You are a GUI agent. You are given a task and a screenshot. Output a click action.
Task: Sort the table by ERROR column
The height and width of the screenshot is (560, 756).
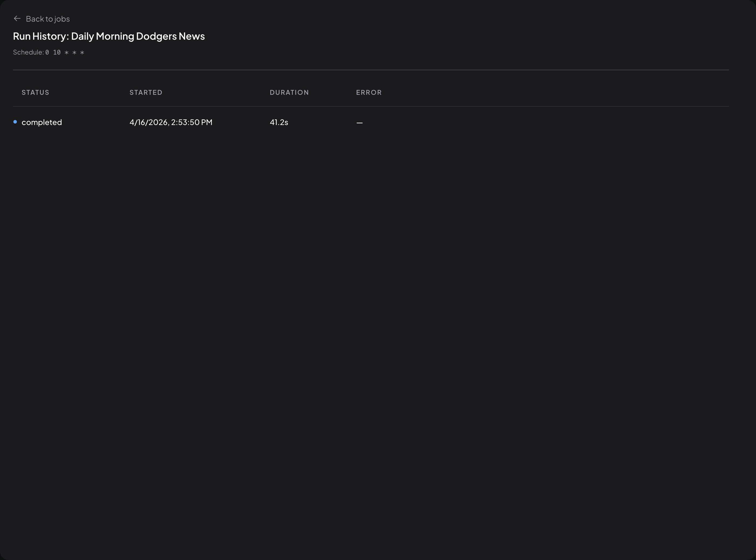(369, 92)
